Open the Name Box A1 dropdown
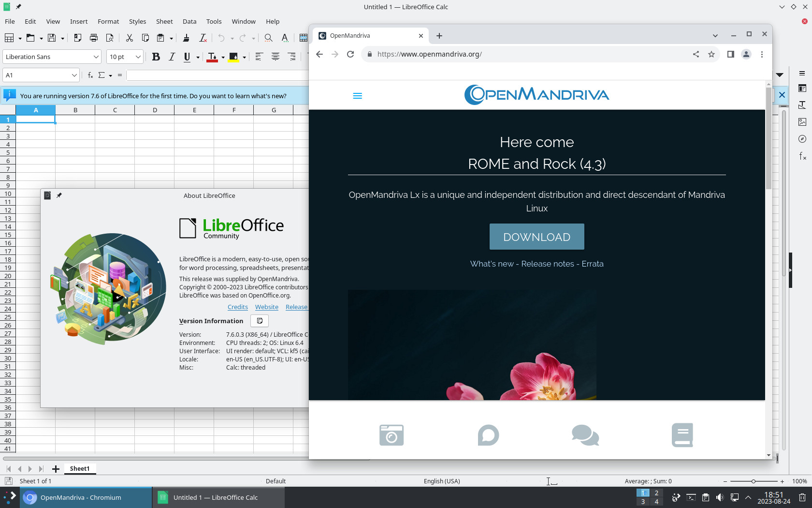The height and width of the screenshot is (508, 812). click(x=74, y=75)
